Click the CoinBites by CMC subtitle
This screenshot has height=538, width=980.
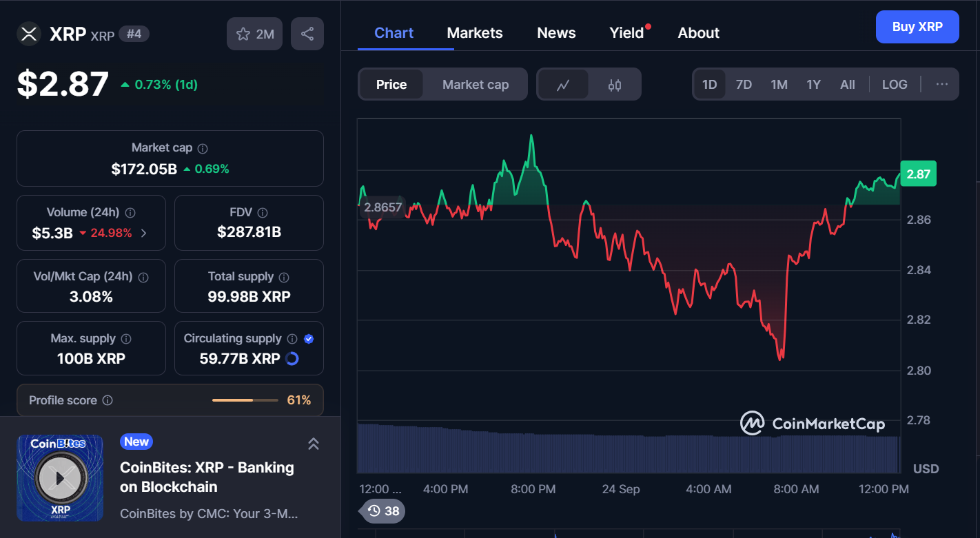(x=209, y=514)
